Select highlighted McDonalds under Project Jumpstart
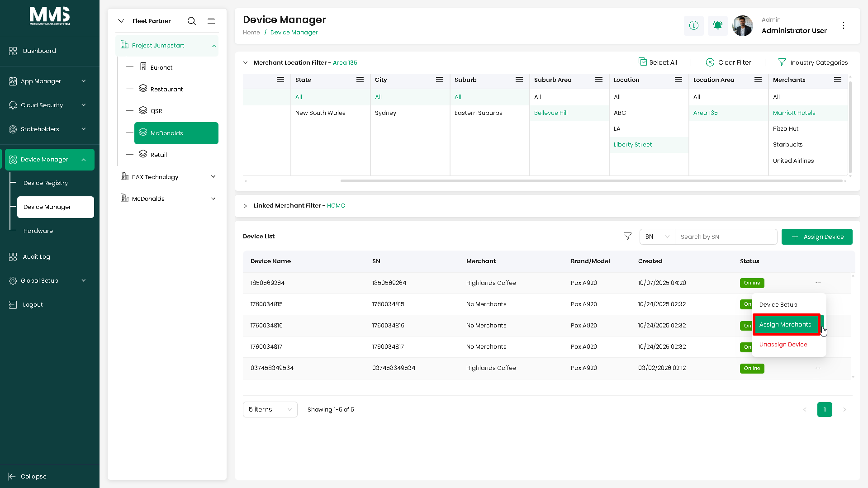Viewport: 868px width, 488px height. pos(176,133)
